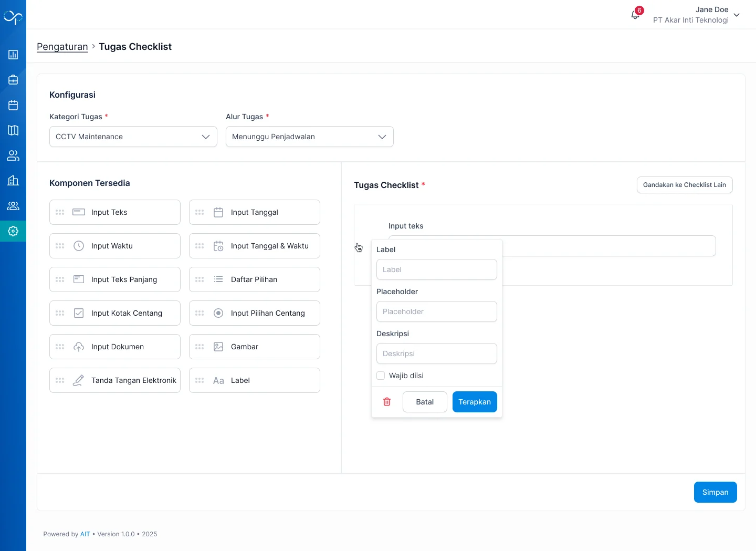Select the Daftar Pilihan component label
The width and height of the screenshot is (756, 551).
click(254, 279)
